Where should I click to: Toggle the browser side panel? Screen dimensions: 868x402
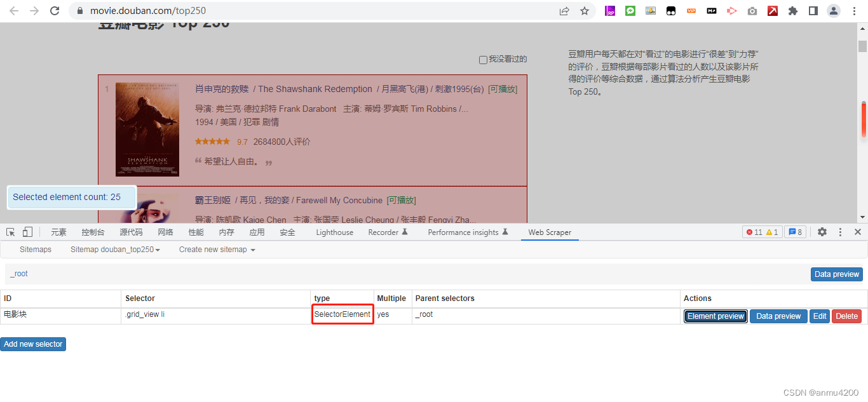pyautogui.click(x=813, y=11)
